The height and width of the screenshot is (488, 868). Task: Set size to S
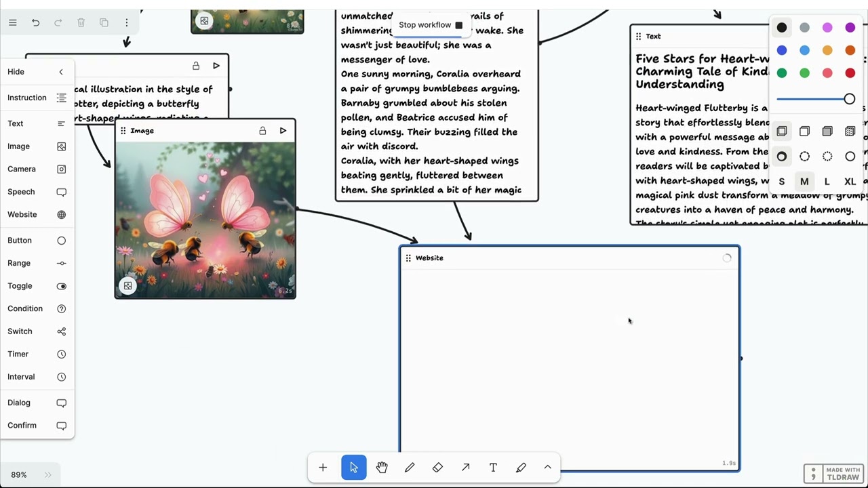(782, 182)
